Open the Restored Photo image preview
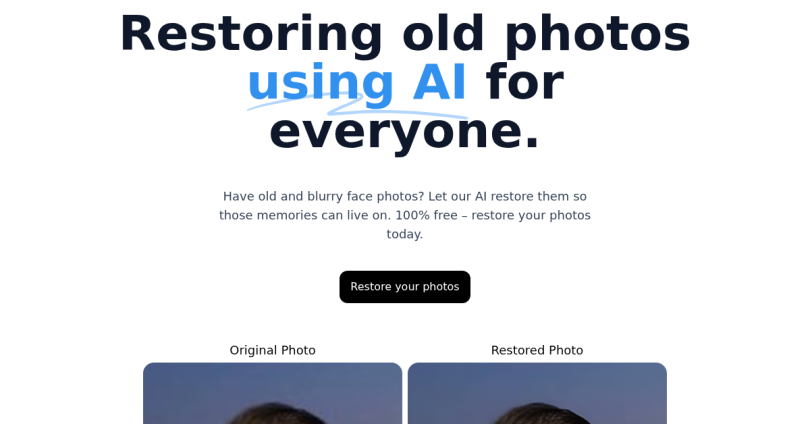Viewport: 810px width, 424px height. click(537, 393)
